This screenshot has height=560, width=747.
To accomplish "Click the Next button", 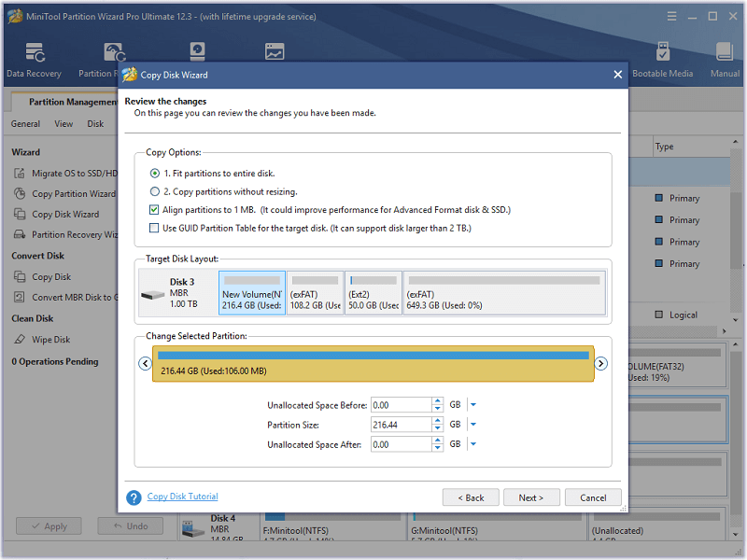I will (x=531, y=497).
